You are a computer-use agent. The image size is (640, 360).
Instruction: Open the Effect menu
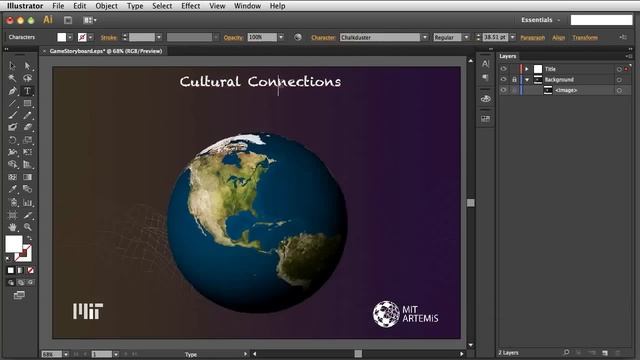pos(191,6)
